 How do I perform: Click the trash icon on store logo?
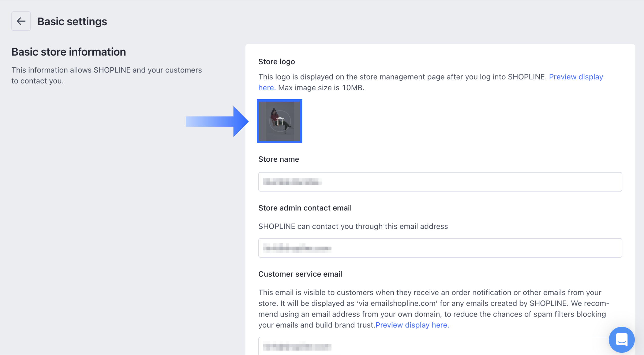280,122
